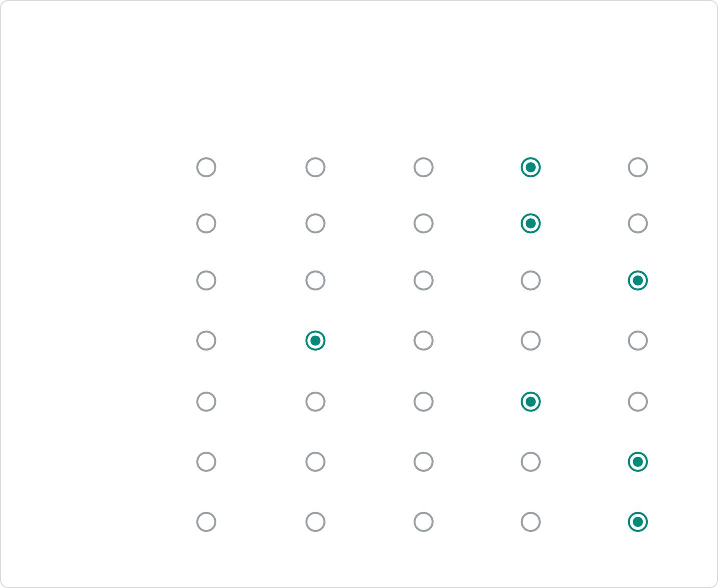Pick second option in the bottom row

point(315,522)
